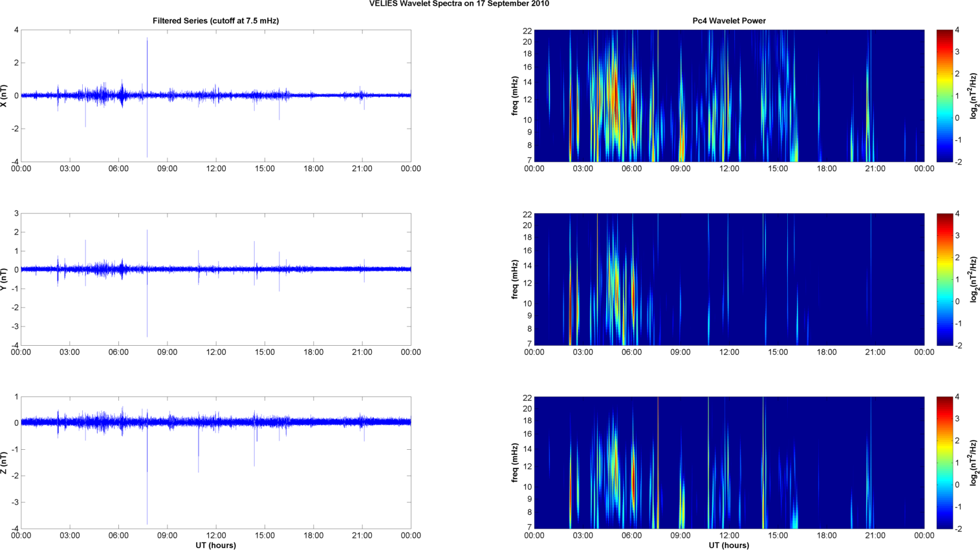Viewport: 980px width, 550px height.
Task: Click the log2(nT²/Hz) label of top colorbar
Action: [x=974, y=96]
